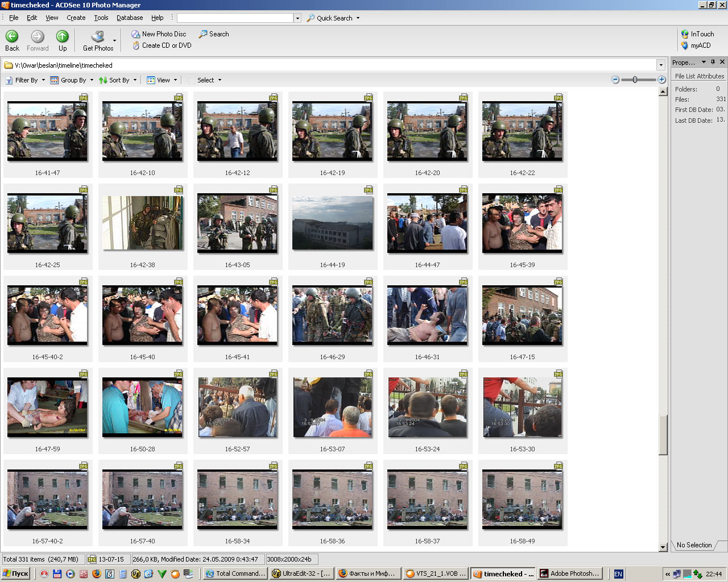Click the file list scroll up arrow
Viewport: 728px width, 582px height.
pyautogui.click(x=663, y=92)
